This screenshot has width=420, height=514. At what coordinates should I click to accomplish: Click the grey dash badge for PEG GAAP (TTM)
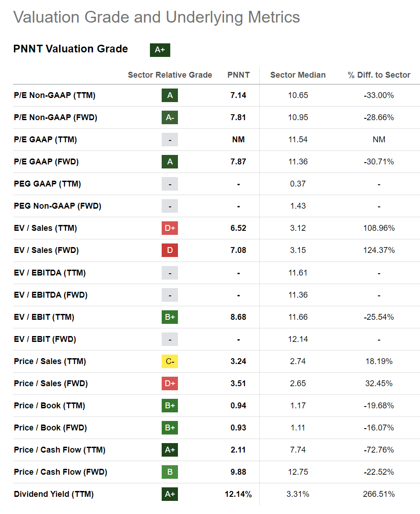point(170,184)
